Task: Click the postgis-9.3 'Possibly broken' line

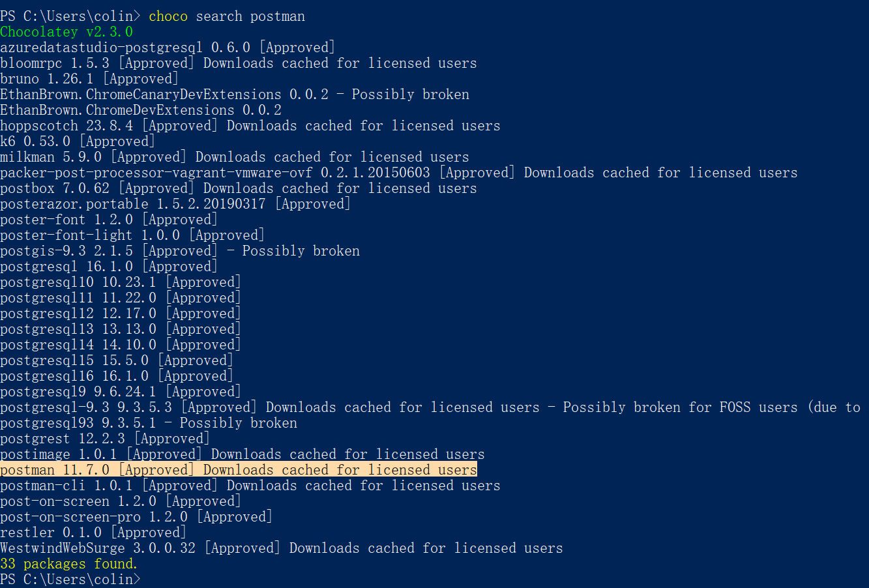Action: click(x=179, y=251)
